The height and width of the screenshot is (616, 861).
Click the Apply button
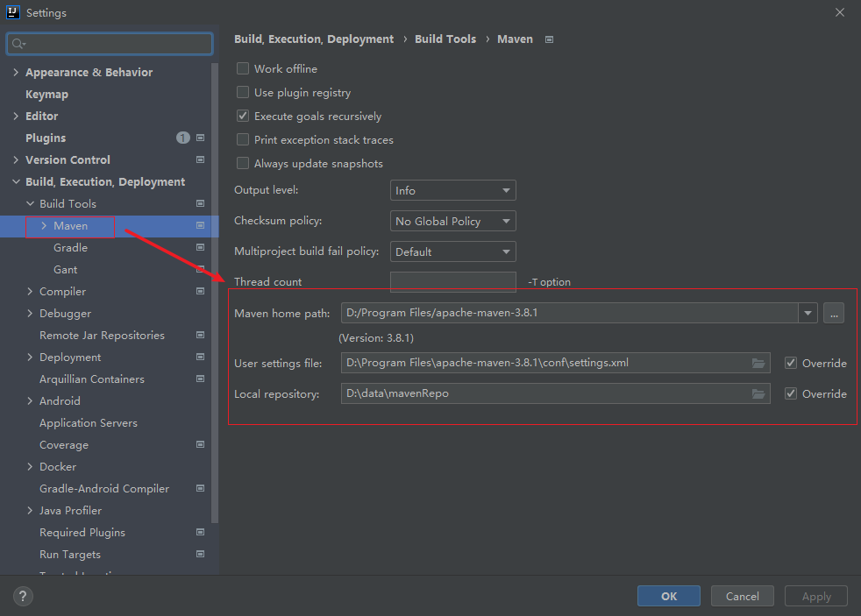(x=816, y=596)
